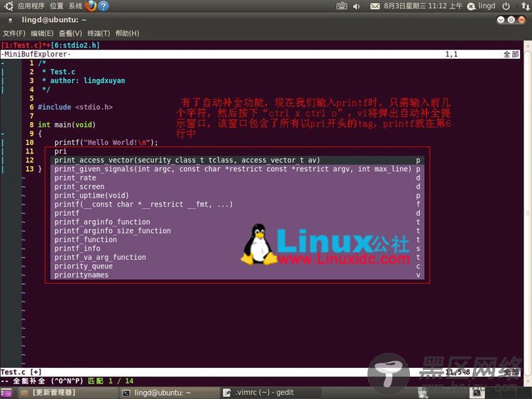Viewport: 532px width, 399px height.
Task: Open the 位置 Places menu
Action: coord(56,6)
